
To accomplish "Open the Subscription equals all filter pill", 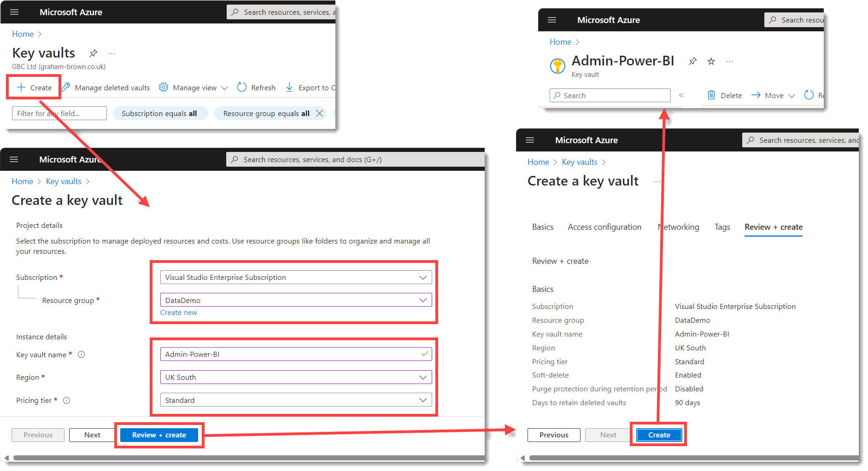I will point(160,113).
